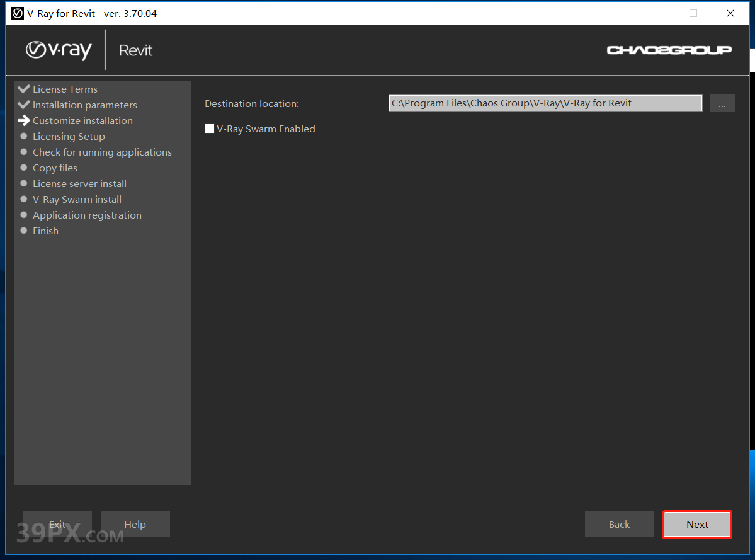Click the checkmark beside License Terms
The image size is (755, 560).
click(23, 89)
